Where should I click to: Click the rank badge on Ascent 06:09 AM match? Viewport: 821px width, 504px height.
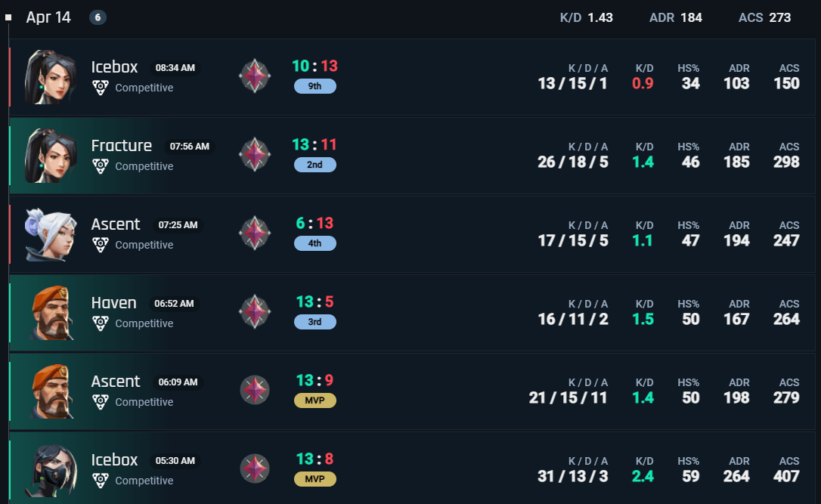pyautogui.click(x=255, y=390)
